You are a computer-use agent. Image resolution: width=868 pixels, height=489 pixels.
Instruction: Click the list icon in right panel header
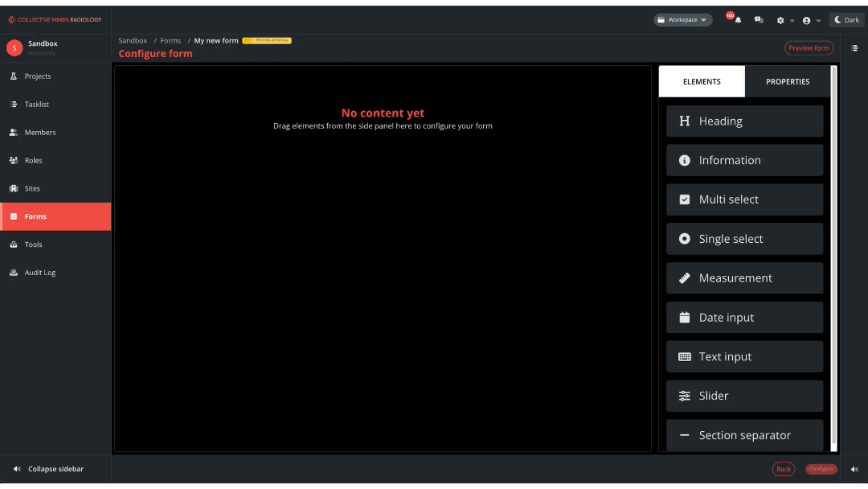click(x=854, y=48)
